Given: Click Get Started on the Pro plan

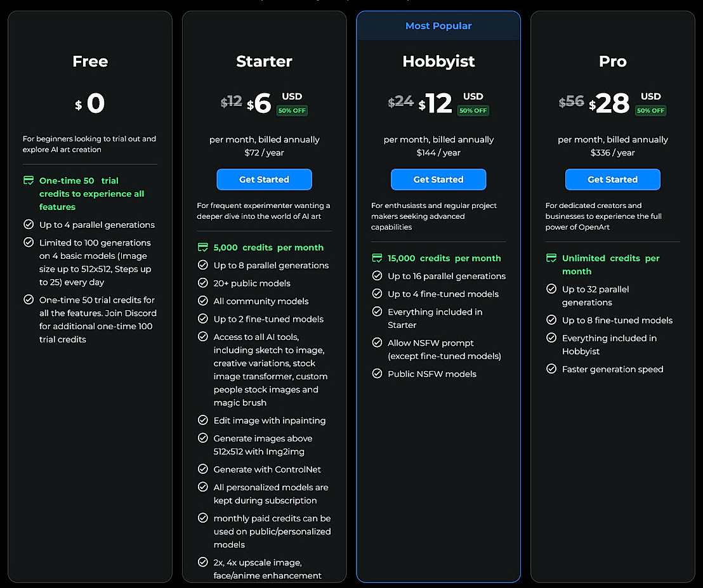Looking at the screenshot, I should coord(612,180).
